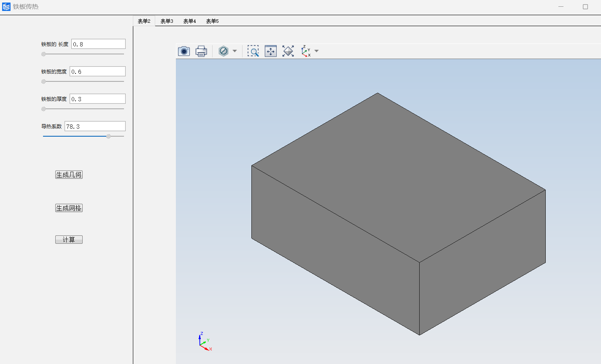601x364 pixels.
Task: Minimize the 铁板传热 window
Action: pos(561,7)
